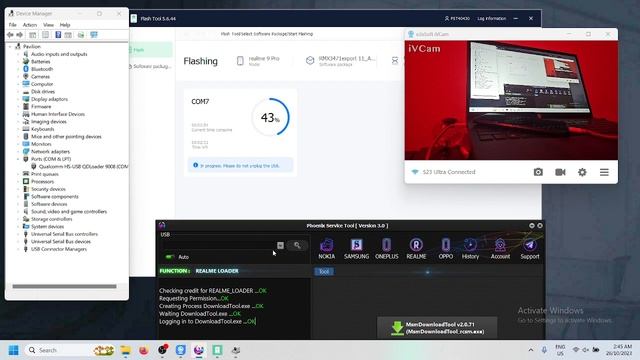Select Human Interface Devices item
Image resolution: width=640 pixels, height=360 pixels.
point(58,114)
